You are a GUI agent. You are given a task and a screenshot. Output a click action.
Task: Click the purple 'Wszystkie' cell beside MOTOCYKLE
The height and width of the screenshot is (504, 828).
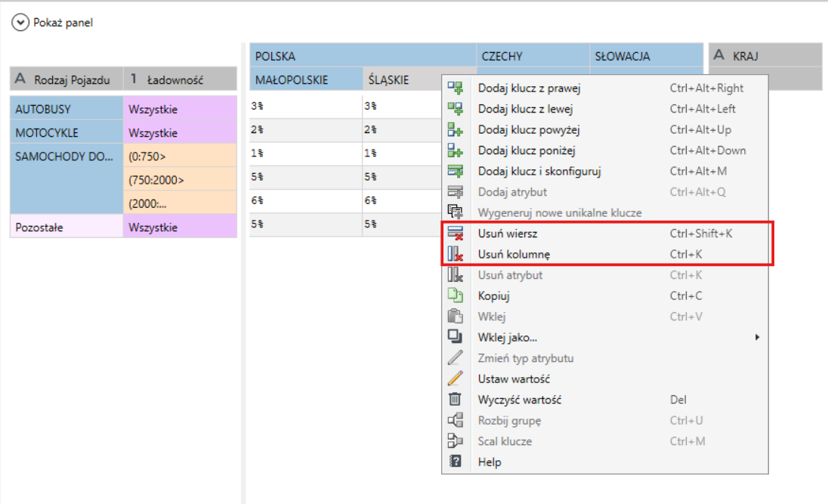pyautogui.click(x=180, y=133)
